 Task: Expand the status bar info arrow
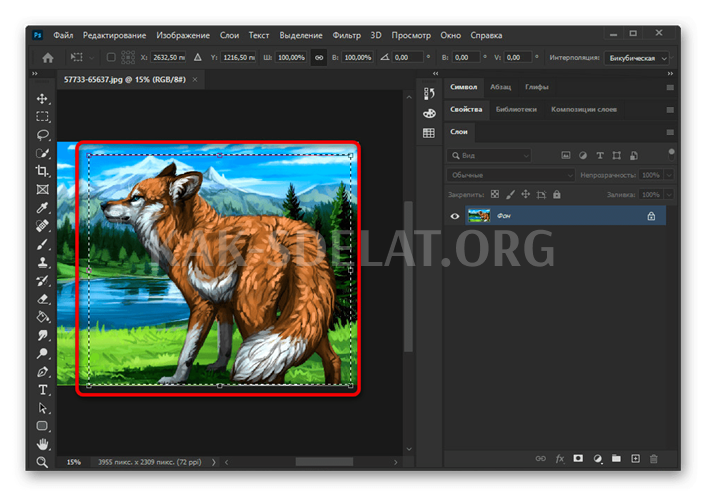213,462
